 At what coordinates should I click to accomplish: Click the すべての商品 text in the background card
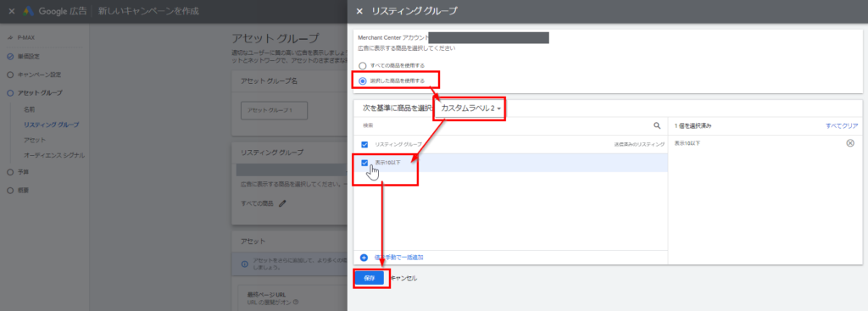click(x=258, y=203)
